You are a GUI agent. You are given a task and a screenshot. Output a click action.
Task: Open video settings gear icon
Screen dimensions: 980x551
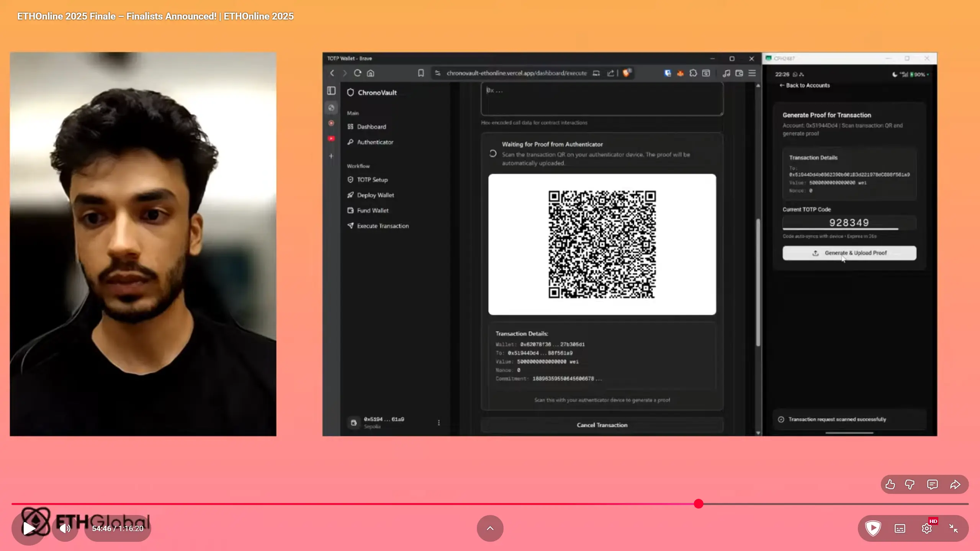tap(926, 528)
